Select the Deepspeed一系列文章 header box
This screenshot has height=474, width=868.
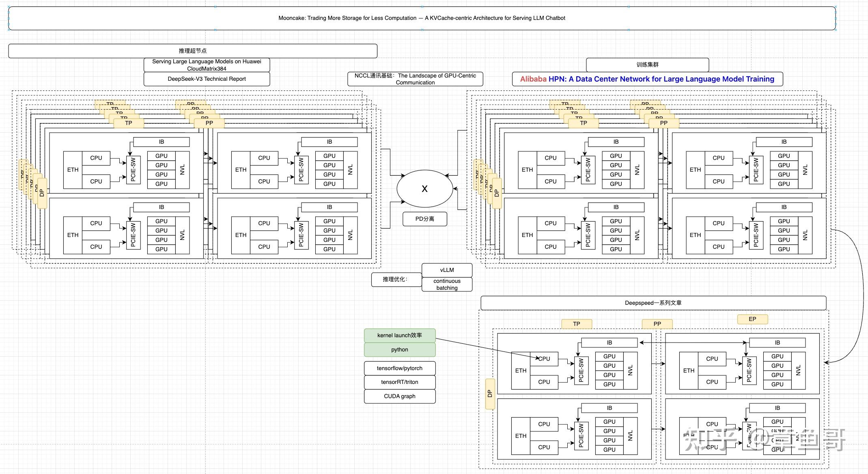pos(653,303)
